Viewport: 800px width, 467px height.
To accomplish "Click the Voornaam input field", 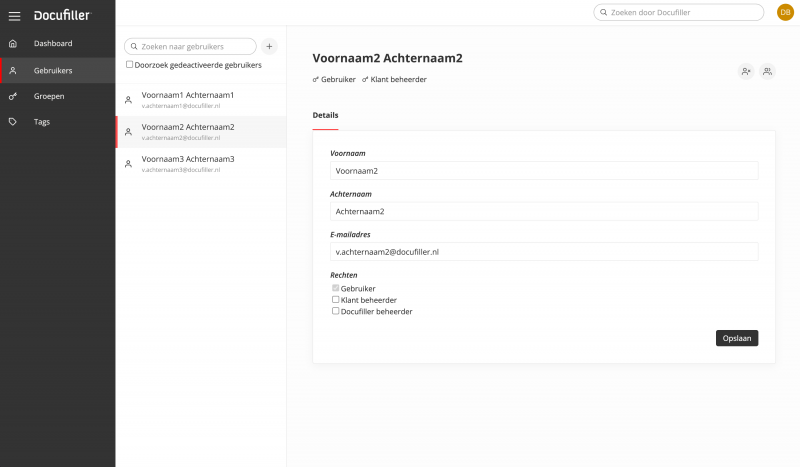I will click(x=544, y=171).
